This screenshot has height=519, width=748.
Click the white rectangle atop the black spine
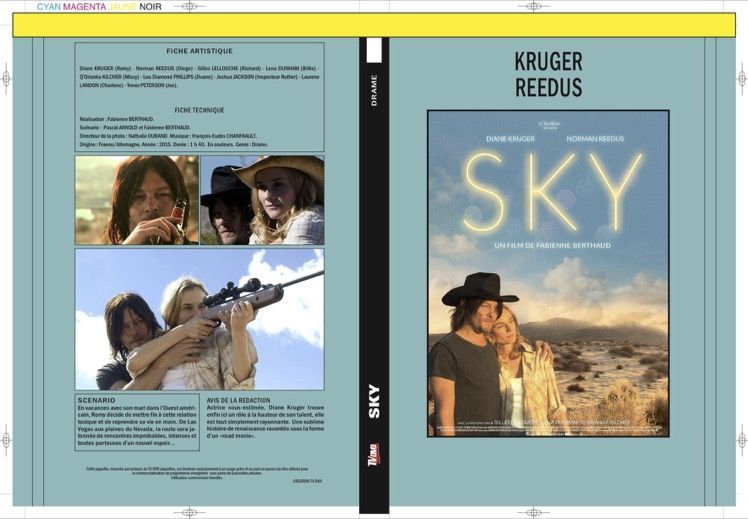pos(374,50)
